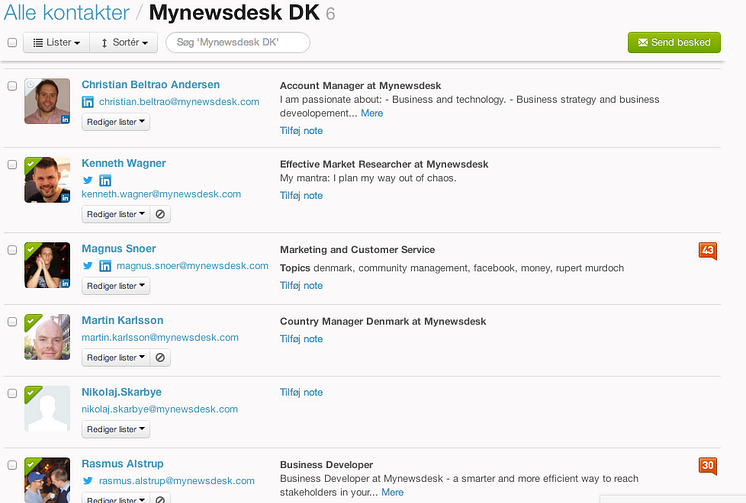Click Kenneth Wagner's profile photo
Viewport: 746px width, 503px height.
point(47,180)
